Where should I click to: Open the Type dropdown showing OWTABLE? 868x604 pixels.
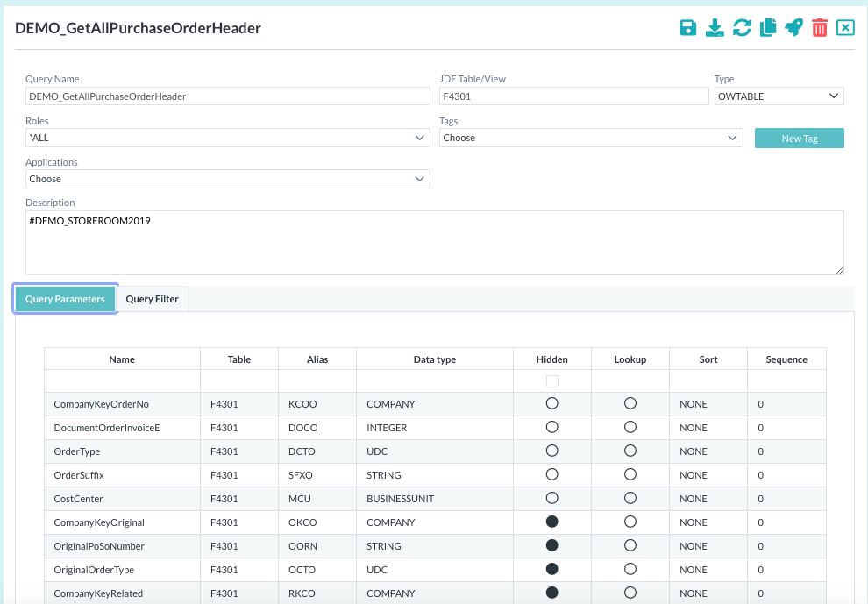click(x=779, y=96)
